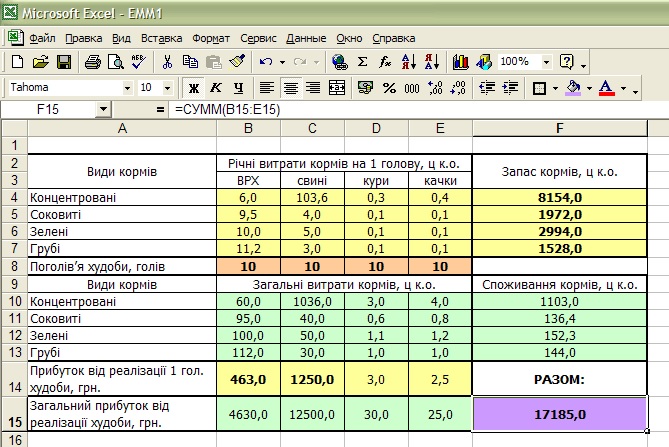
Task: Sort ascending with the A-Z icon
Action: (x=407, y=62)
